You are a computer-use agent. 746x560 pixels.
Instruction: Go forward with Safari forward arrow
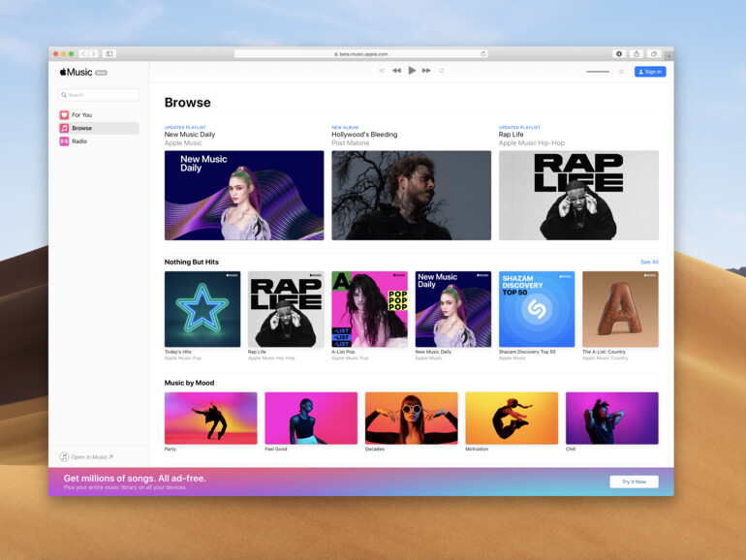click(93, 53)
